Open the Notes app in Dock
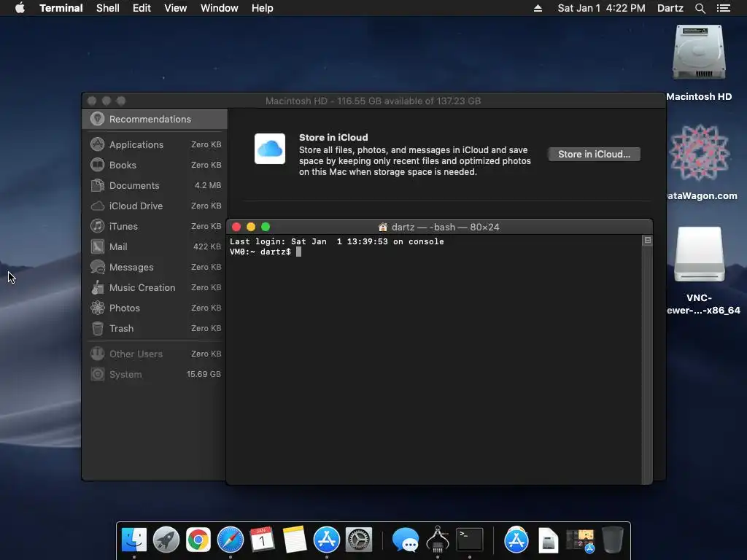The image size is (747, 560). point(295,540)
